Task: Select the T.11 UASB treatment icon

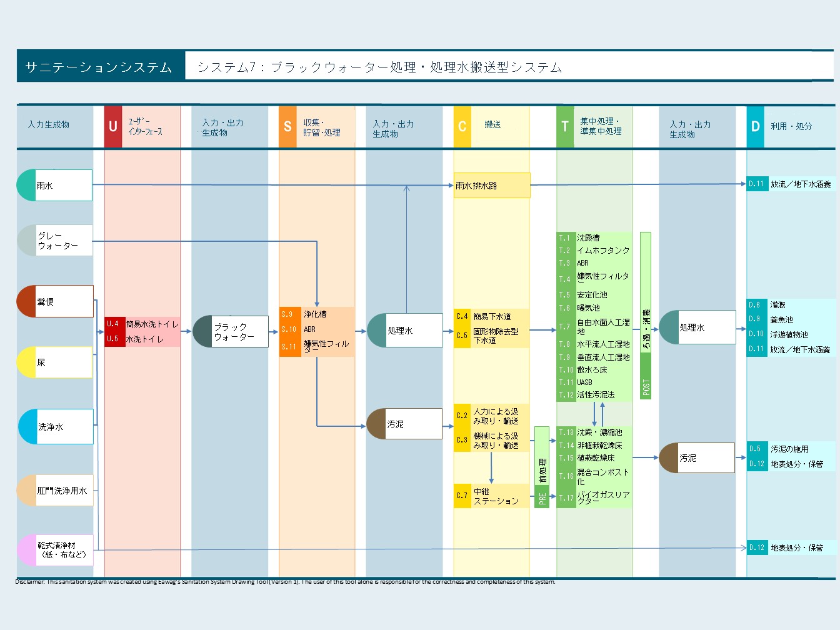Action: click(566, 382)
